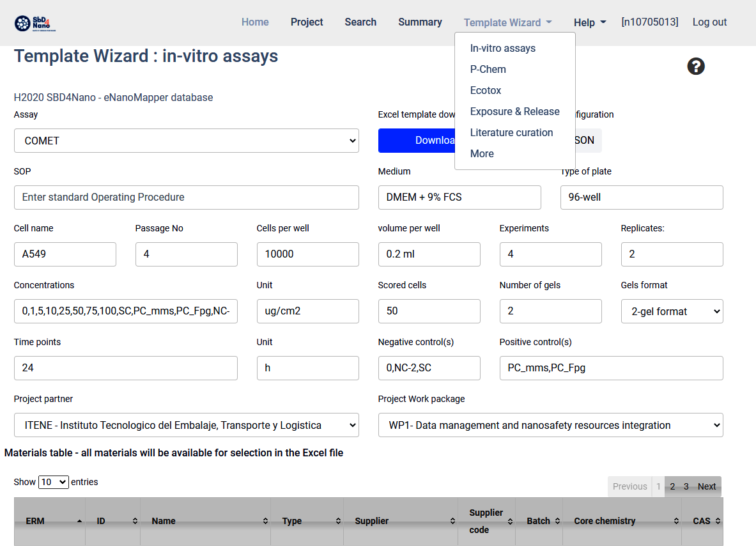Open the Summary navigation link
Screen dimensions: 756x549
[x=420, y=22]
